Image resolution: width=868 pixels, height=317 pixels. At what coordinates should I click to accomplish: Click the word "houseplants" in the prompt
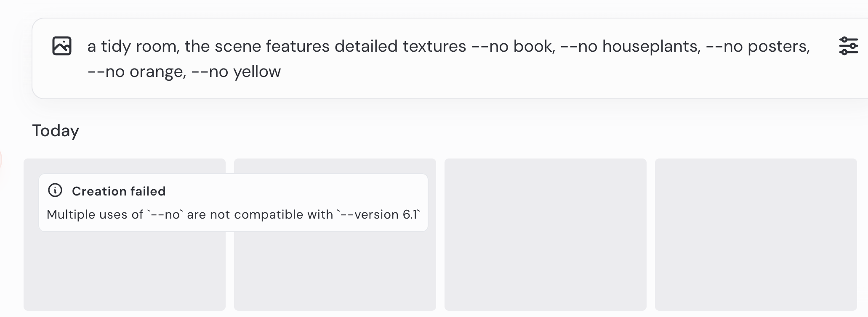[651, 46]
